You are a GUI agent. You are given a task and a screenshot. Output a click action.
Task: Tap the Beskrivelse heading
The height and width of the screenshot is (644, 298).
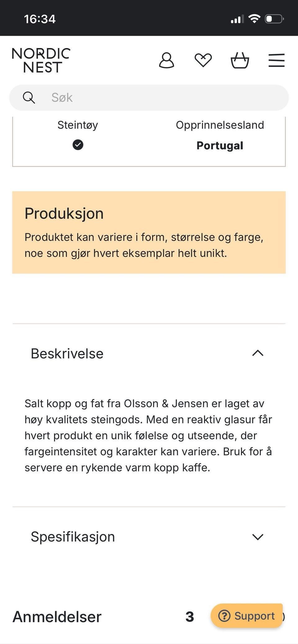(67, 353)
